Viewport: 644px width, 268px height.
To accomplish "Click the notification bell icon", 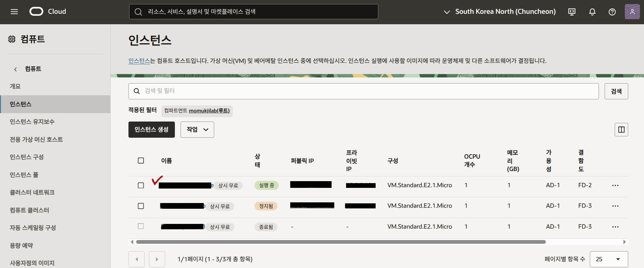I will (592, 12).
